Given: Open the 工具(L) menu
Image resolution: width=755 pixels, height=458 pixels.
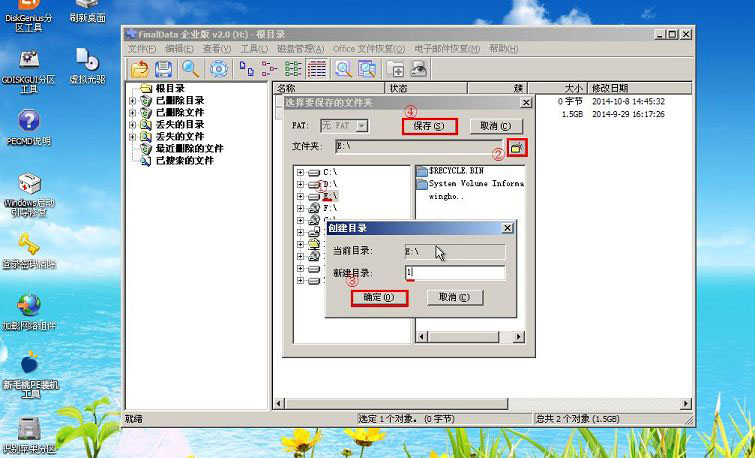Looking at the screenshot, I should coord(254,49).
